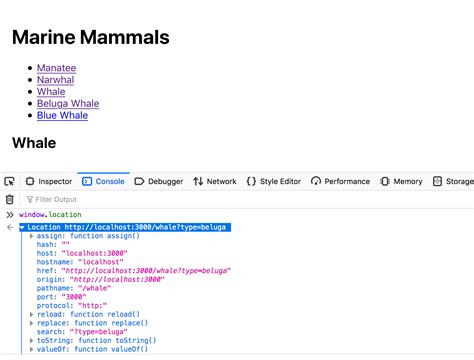Activate the element picker icon
This screenshot has width=474, height=360.
(10, 181)
